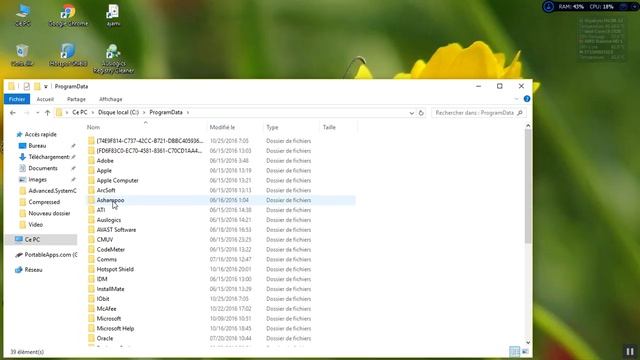Select Réseau in navigation pane

click(x=29, y=270)
